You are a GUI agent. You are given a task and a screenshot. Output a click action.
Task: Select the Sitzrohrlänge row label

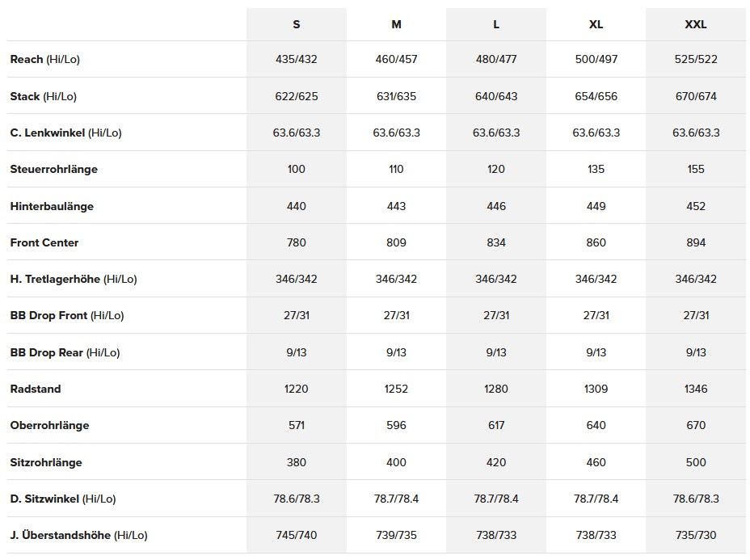(x=45, y=462)
